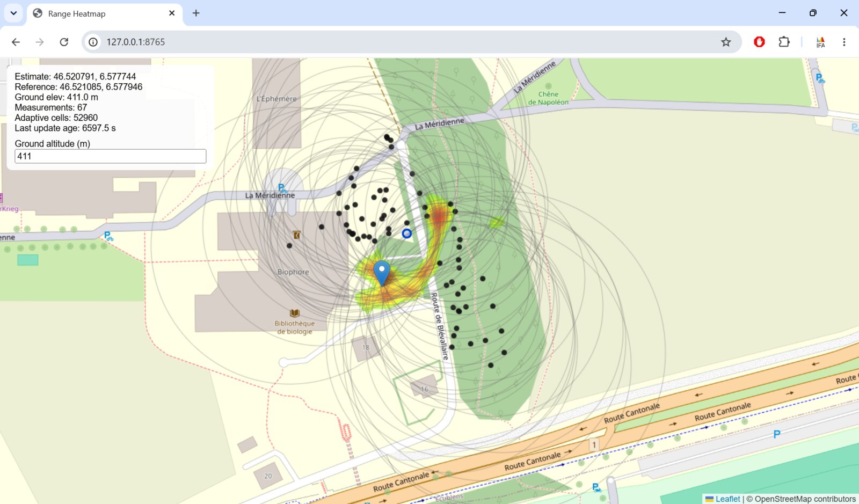Open the IFA extension icon

(820, 42)
